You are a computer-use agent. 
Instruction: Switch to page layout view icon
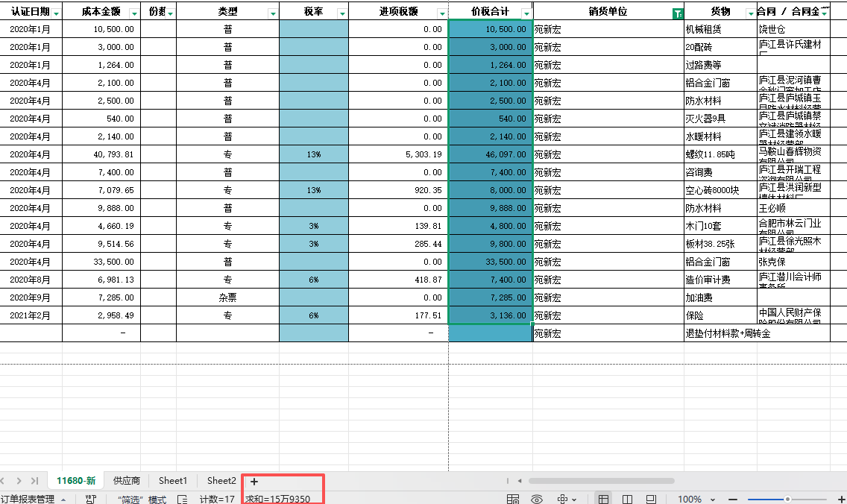(627, 500)
